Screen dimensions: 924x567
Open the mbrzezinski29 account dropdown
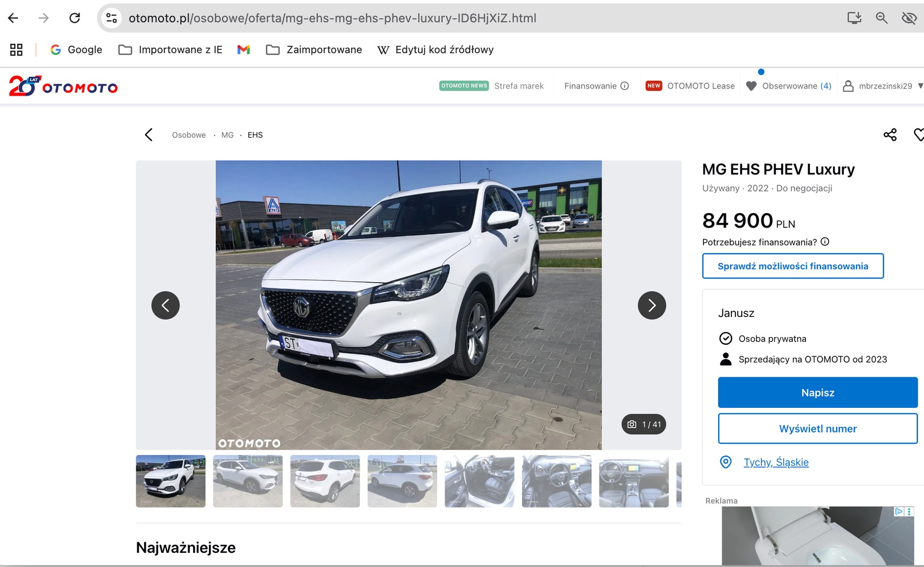pos(885,85)
